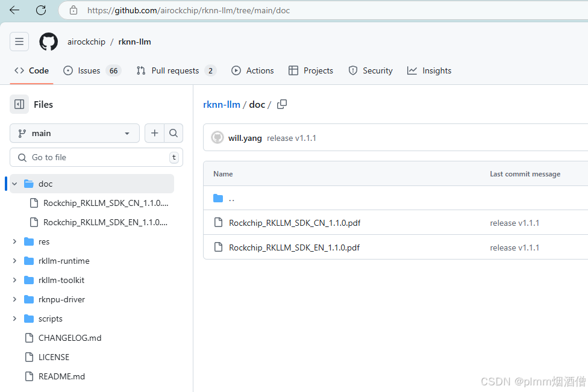Open Rockchip_RKLLM_SDK_CN_1.1.0.pdf in file list

tap(295, 223)
